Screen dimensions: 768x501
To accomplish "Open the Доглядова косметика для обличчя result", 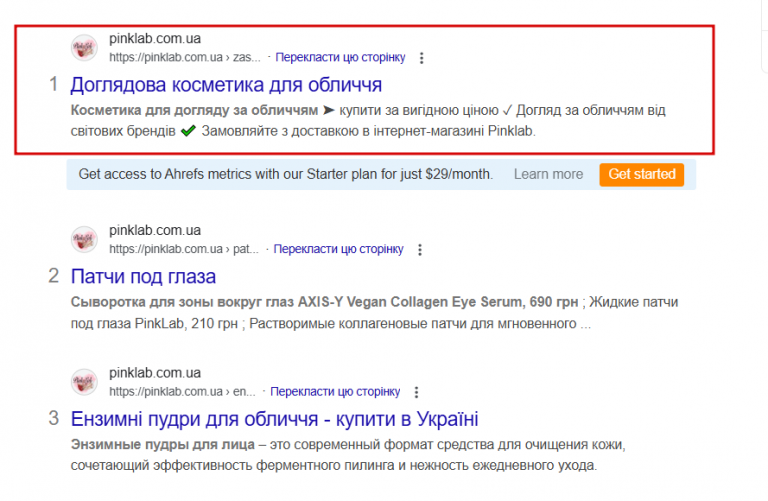I will pos(226,85).
